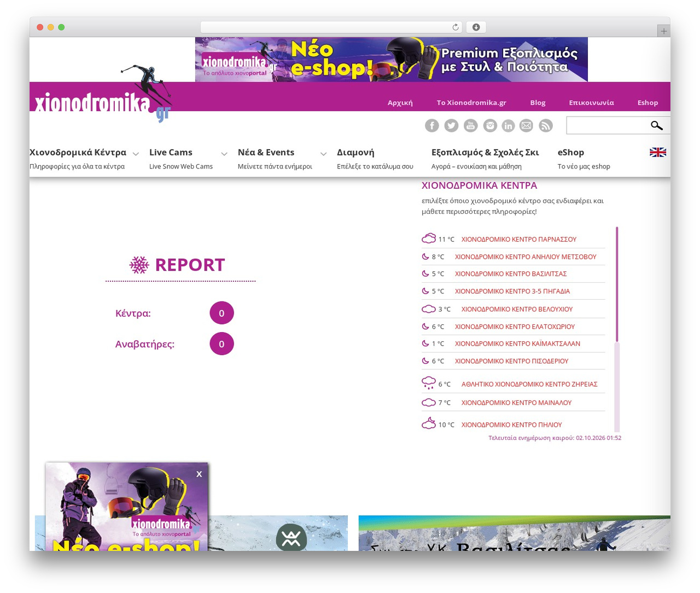This screenshot has width=700, height=593.
Task: Click cloud icon beside ΒΕΛΟΥΧΙΟΥ
Action: click(429, 309)
